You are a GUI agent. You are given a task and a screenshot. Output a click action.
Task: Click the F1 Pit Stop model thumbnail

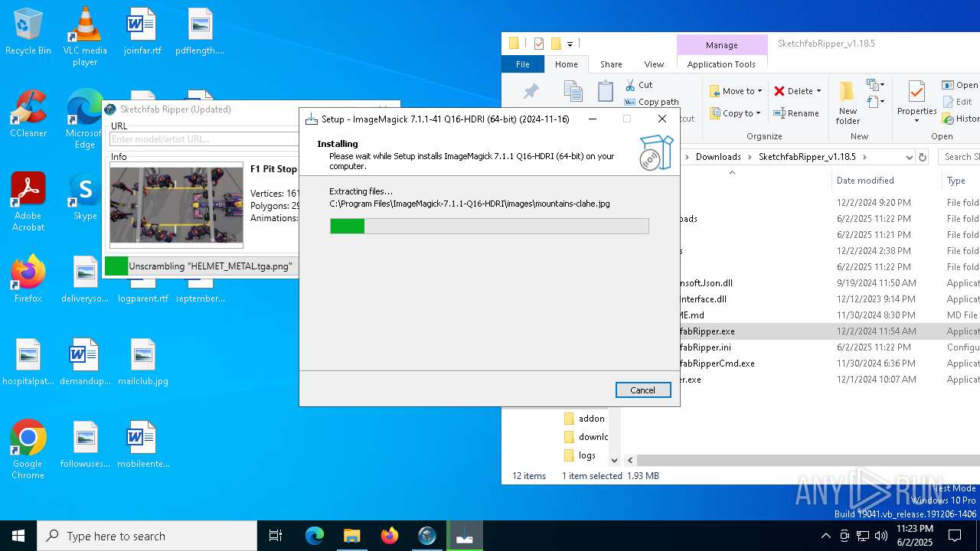(x=176, y=205)
